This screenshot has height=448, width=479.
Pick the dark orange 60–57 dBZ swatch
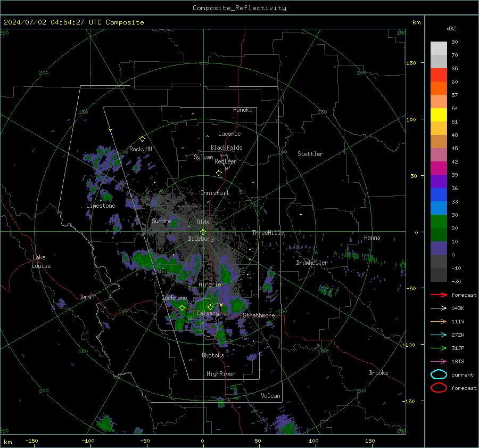(x=439, y=88)
